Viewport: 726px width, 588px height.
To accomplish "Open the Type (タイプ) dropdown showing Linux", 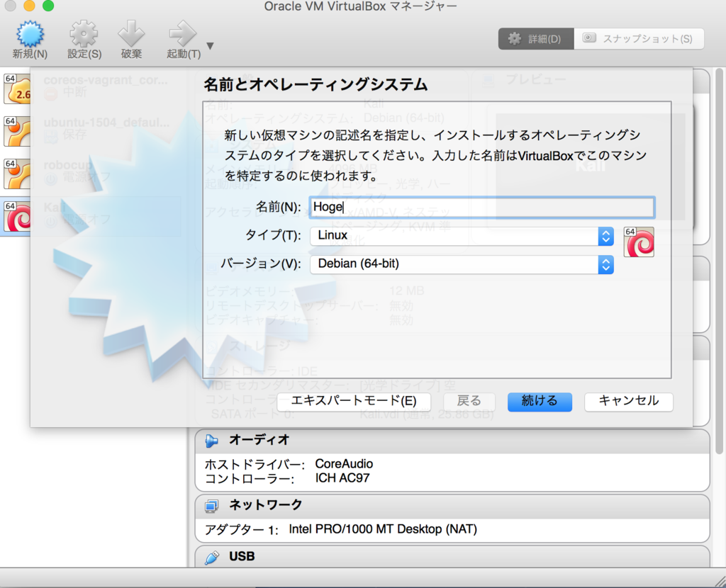I will coord(462,236).
